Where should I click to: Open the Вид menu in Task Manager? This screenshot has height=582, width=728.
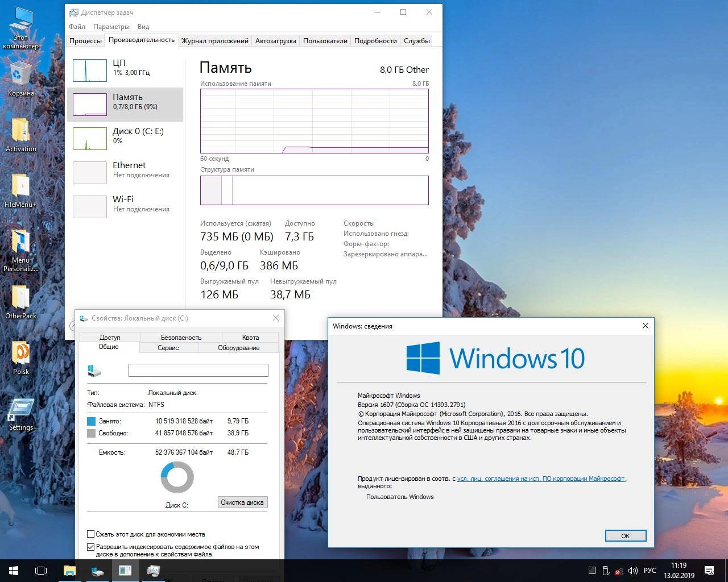point(143,27)
